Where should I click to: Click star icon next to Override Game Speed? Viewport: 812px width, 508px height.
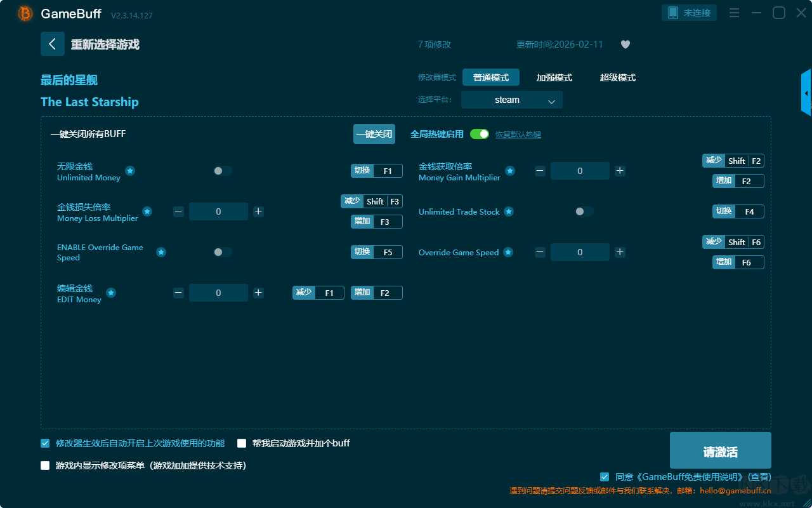pos(508,252)
